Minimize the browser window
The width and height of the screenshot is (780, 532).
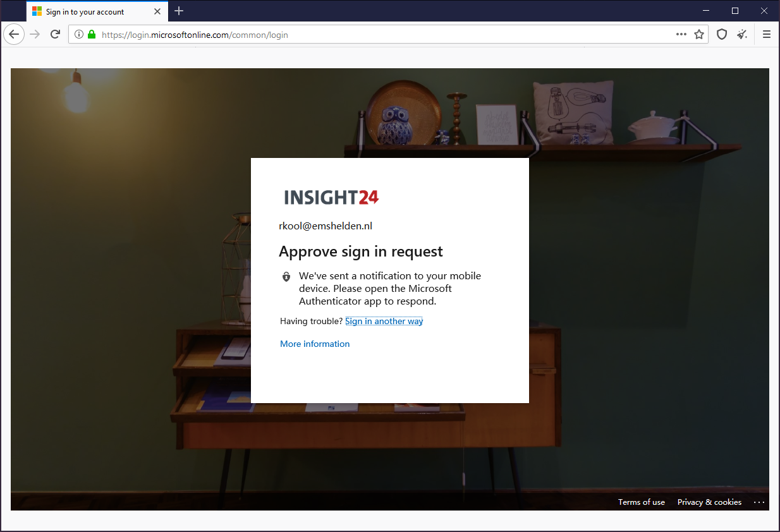[705, 11]
